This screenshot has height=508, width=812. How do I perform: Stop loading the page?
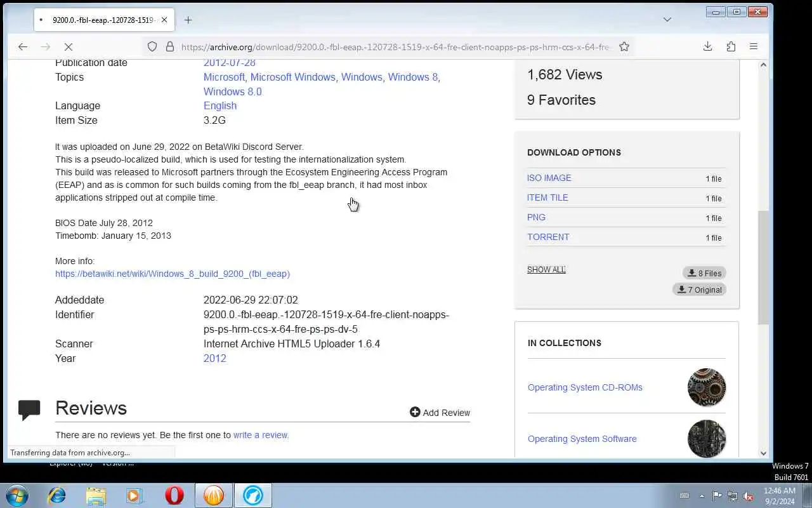tap(69, 46)
